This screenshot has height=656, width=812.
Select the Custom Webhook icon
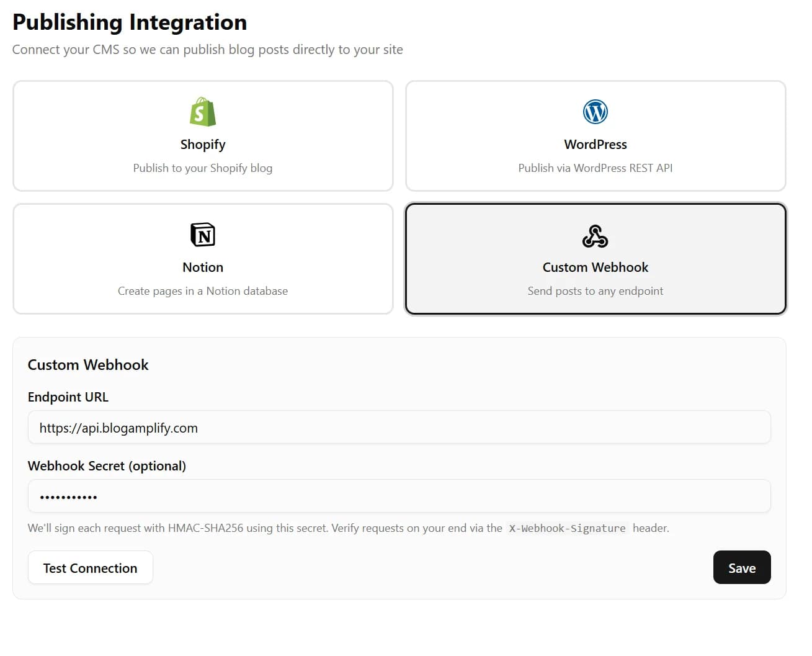(x=595, y=236)
